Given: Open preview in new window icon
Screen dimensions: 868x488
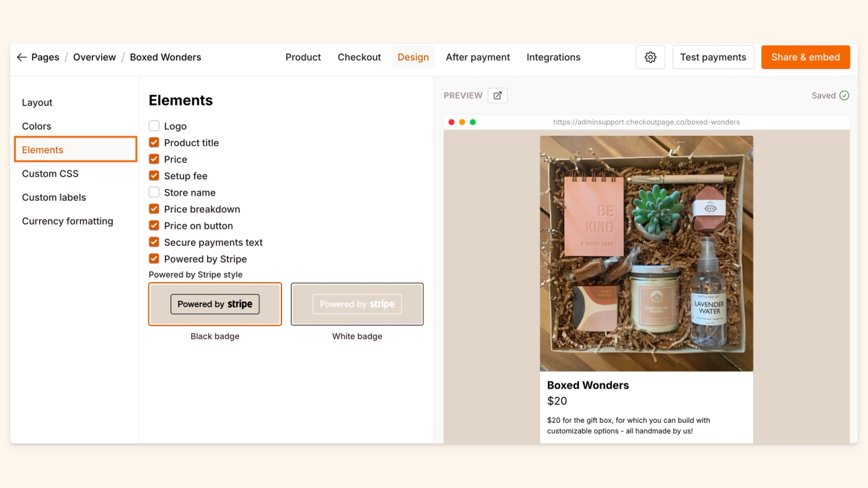Looking at the screenshot, I should (x=497, y=95).
